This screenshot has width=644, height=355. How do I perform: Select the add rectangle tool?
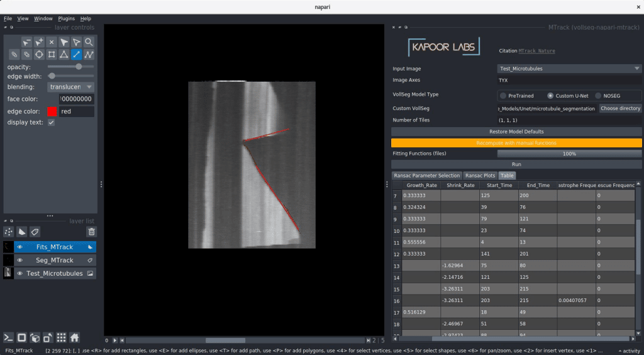tap(52, 55)
